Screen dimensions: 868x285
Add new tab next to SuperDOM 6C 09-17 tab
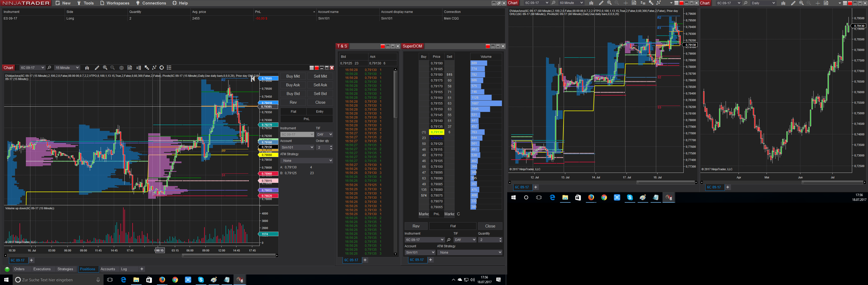[430, 260]
